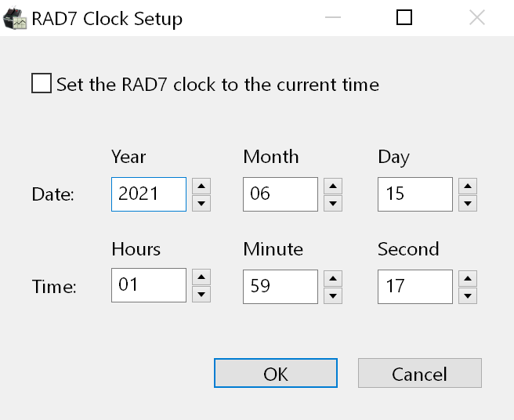514x420 pixels.
Task: Lower the Day value by one
Action: [x=468, y=203]
